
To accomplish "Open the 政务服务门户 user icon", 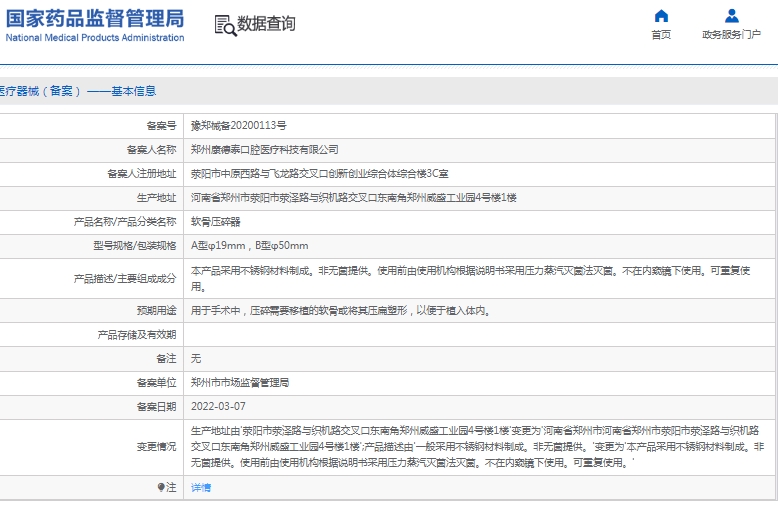I will point(731,16).
